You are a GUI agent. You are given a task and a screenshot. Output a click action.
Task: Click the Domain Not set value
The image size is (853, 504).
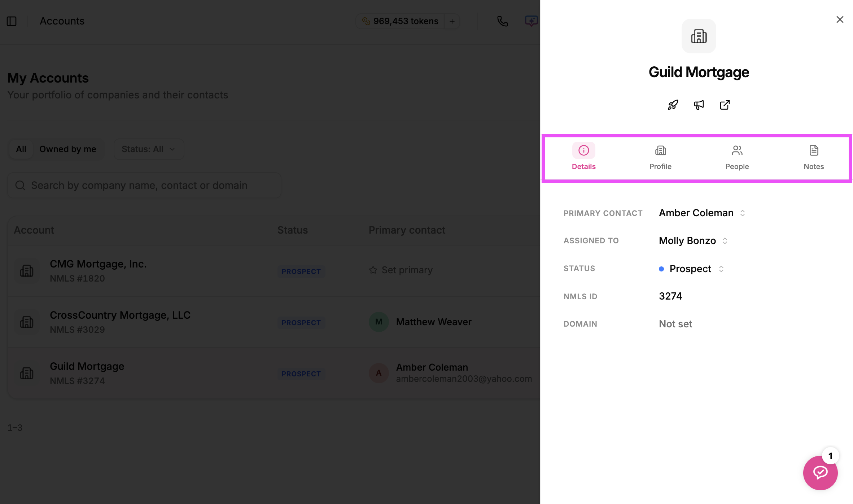point(675,324)
